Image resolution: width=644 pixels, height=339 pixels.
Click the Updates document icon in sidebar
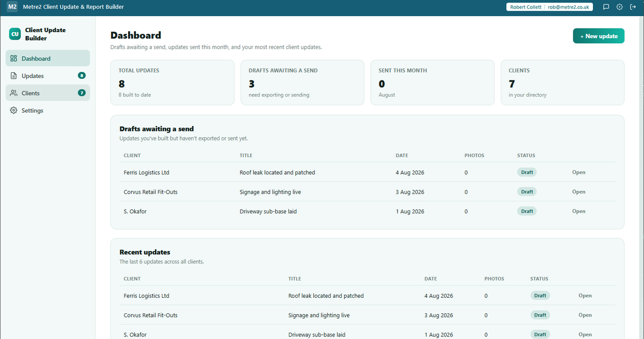tap(14, 76)
